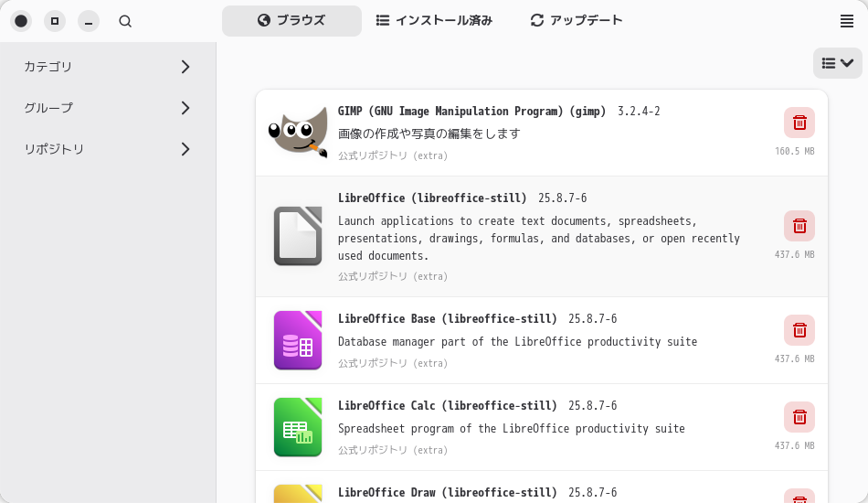The height and width of the screenshot is (503, 868).
Task: Remove GIMP with its trash button
Action: (799, 123)
